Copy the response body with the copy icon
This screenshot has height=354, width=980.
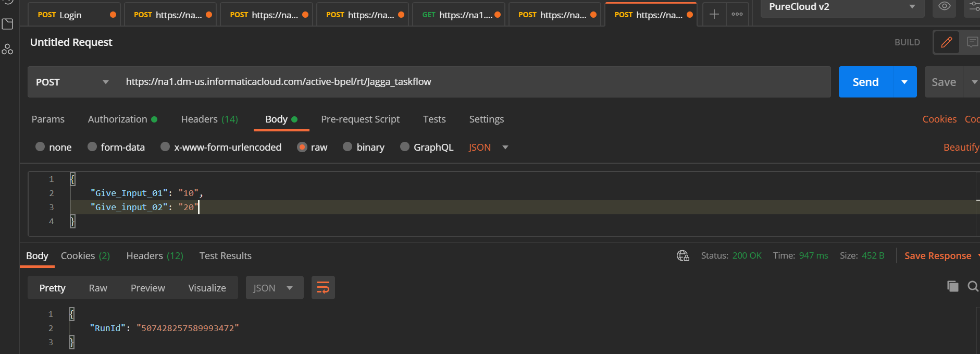pyautogui.click(x=952, y=286)
